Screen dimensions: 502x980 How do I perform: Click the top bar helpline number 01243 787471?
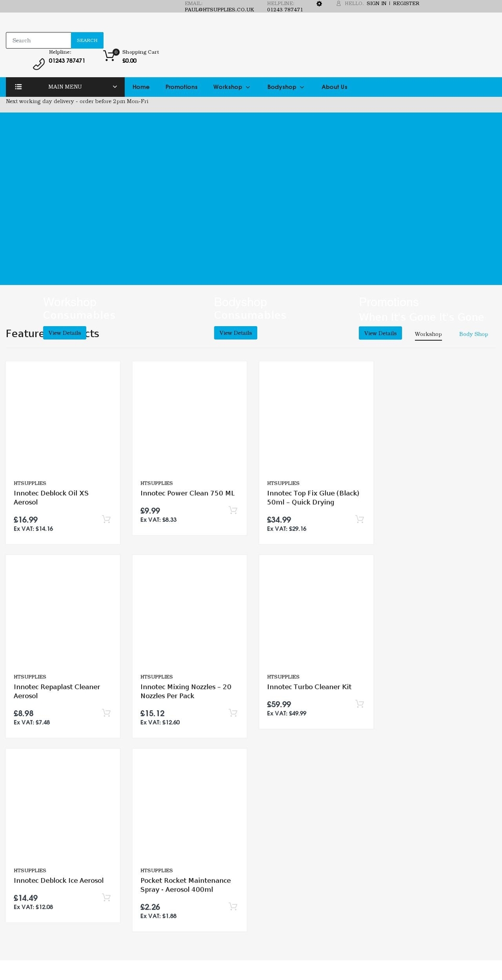tap(285, 9)
